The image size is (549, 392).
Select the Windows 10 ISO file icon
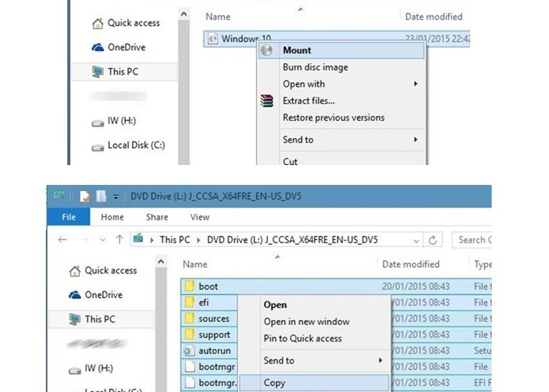(x=213, y=38)
